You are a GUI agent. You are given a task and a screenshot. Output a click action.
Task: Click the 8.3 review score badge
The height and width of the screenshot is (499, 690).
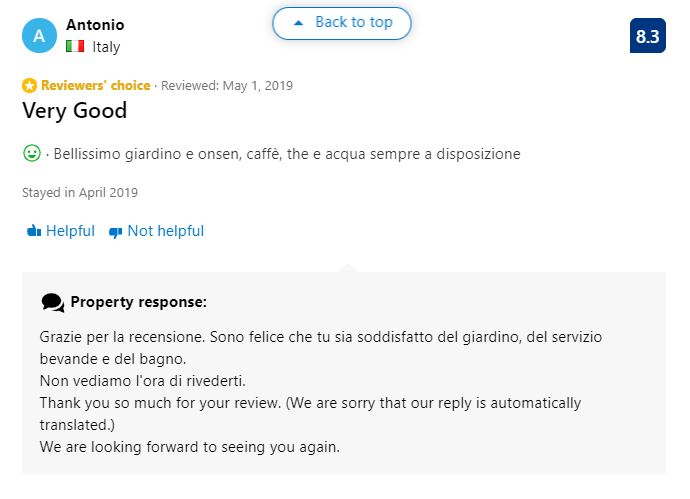[x=647, y=36]
